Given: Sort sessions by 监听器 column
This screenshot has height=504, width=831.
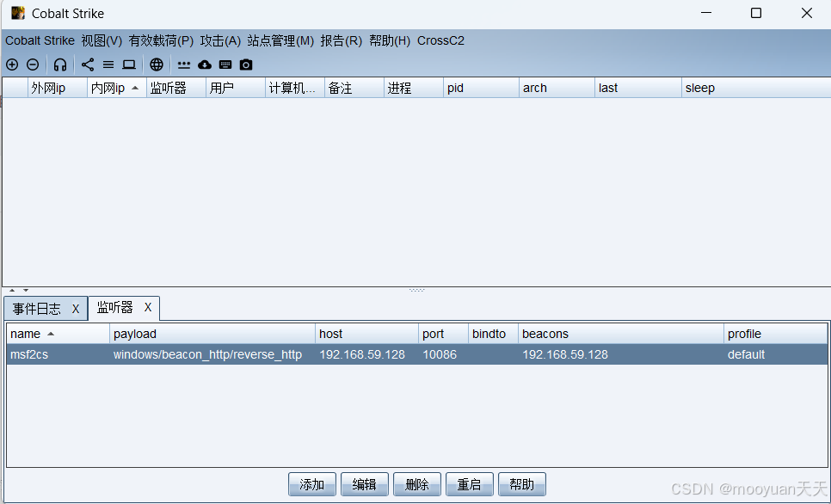Looking at the screenshot, I should click(176, 88).
